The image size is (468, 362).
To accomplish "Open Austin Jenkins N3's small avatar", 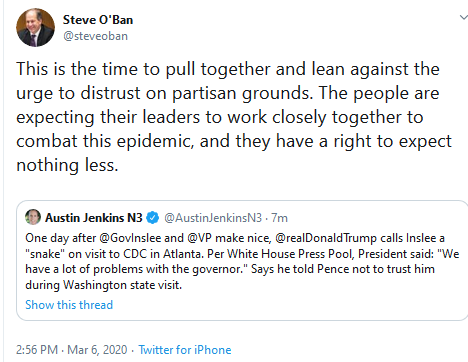I will coord(33,217).
